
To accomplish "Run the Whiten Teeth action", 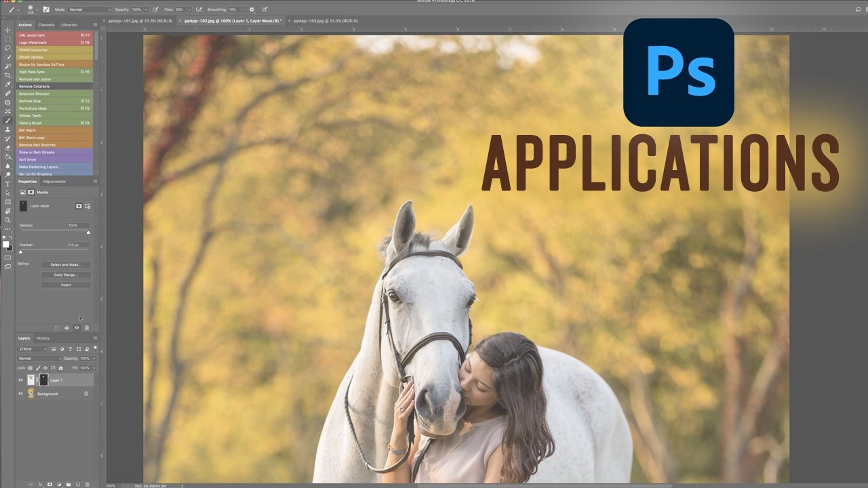I will pos(54,116).
